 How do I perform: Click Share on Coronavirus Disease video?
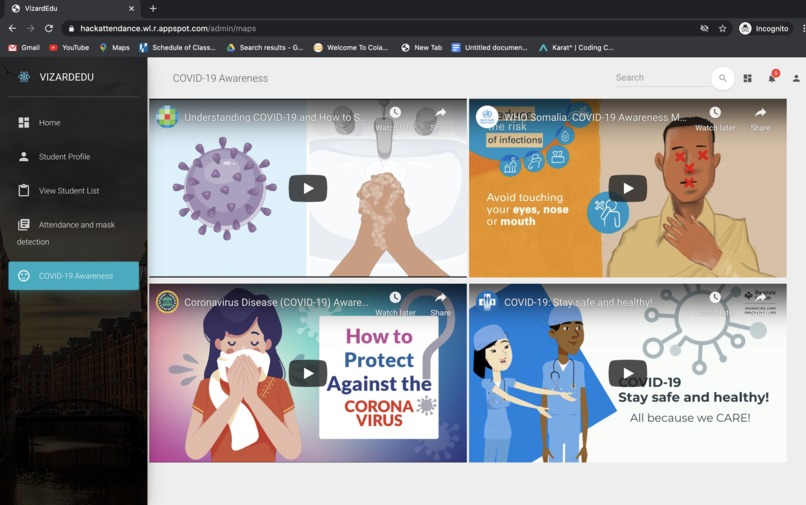[x=441, y=304]
